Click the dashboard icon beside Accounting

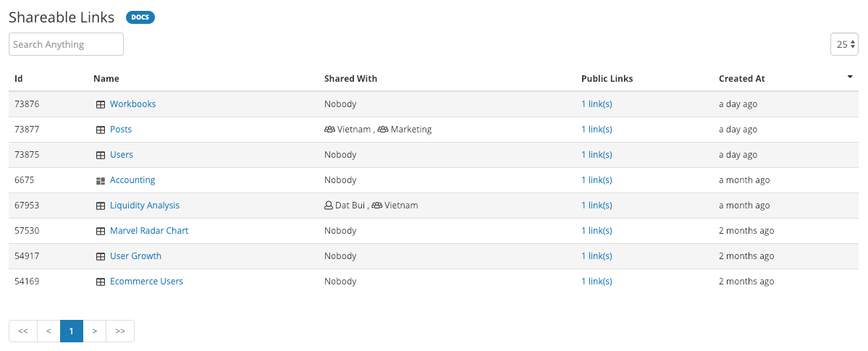(x=101, y=180)
